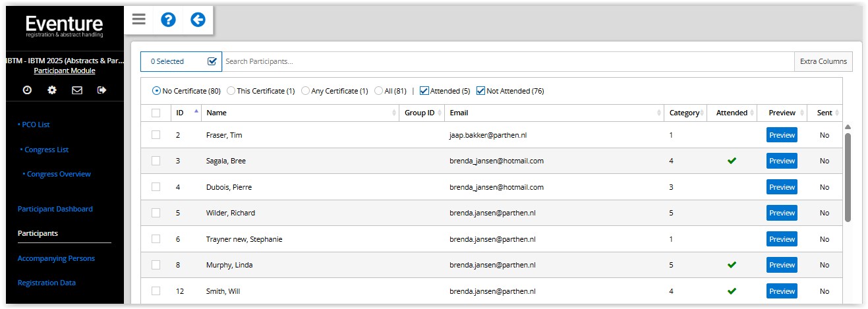868x309 pixels.
Task: Open settings gear icon in sidebar
Action: [52, 90]
